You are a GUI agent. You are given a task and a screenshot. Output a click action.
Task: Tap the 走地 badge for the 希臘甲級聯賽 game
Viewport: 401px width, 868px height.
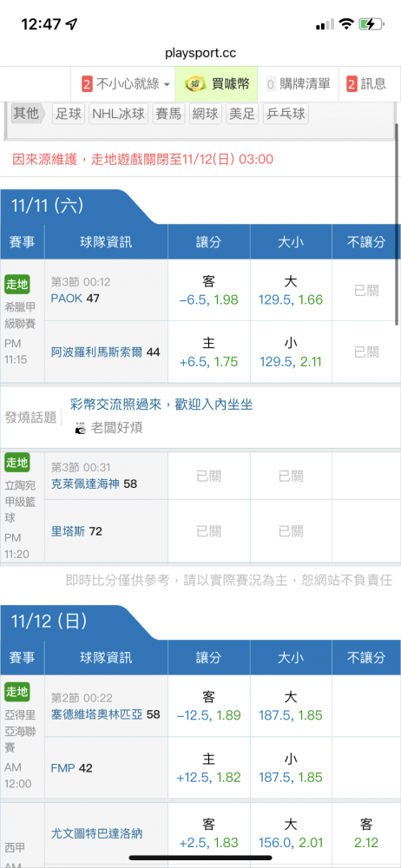click(x=17, y=285)
